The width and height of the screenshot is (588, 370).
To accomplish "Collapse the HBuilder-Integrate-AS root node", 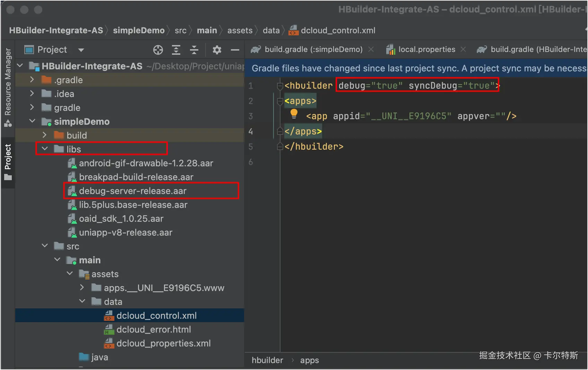I will coord(20,66).
